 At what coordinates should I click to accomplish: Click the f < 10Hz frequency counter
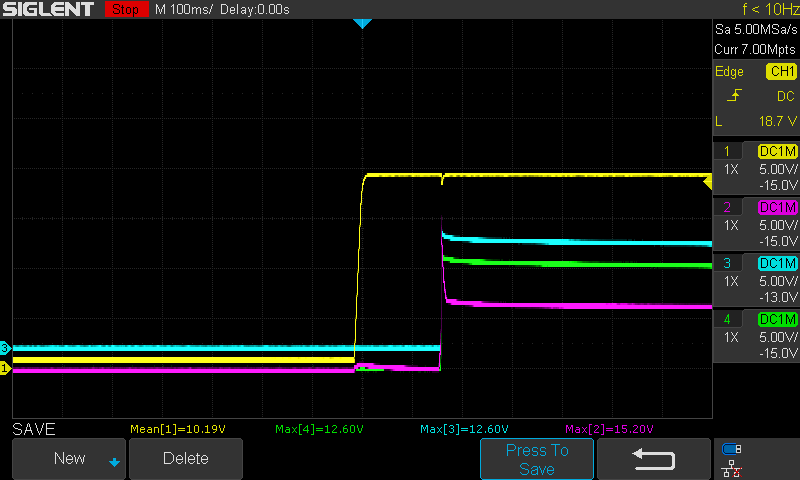770,9
